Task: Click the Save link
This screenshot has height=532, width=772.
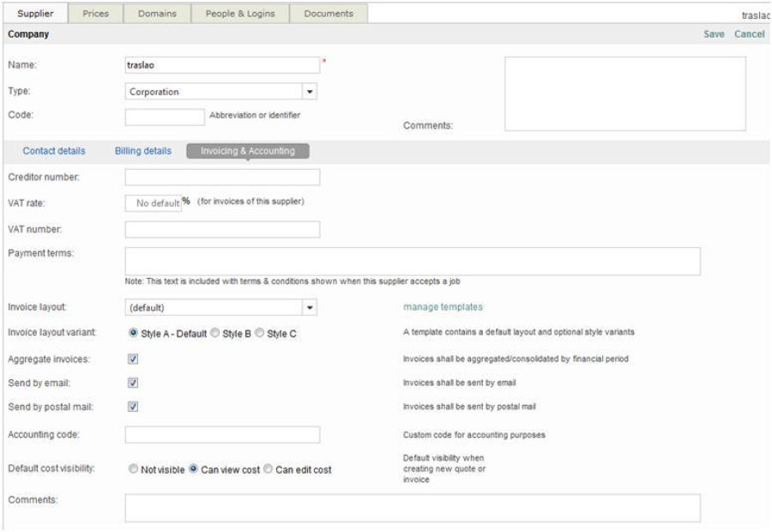Action: coord(715,34)
